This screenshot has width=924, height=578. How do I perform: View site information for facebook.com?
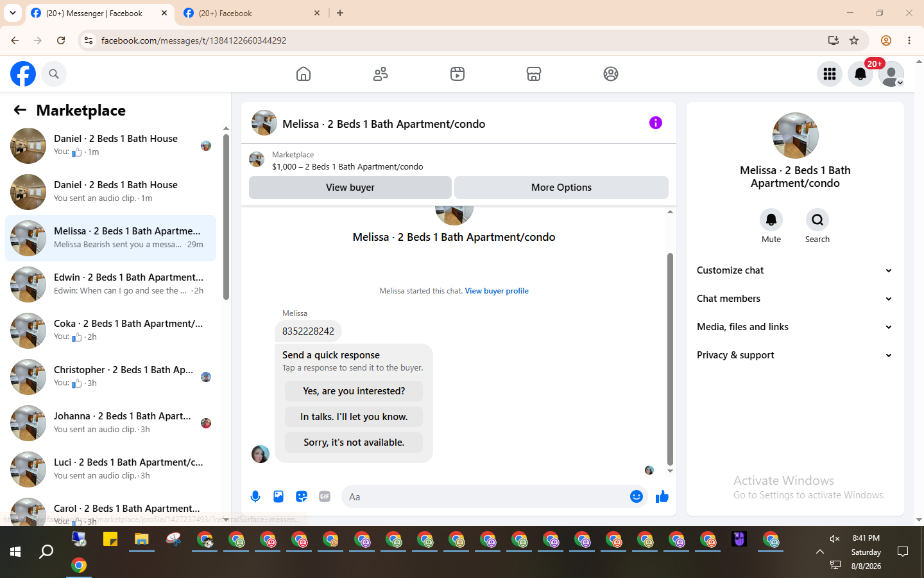point(89,40)
